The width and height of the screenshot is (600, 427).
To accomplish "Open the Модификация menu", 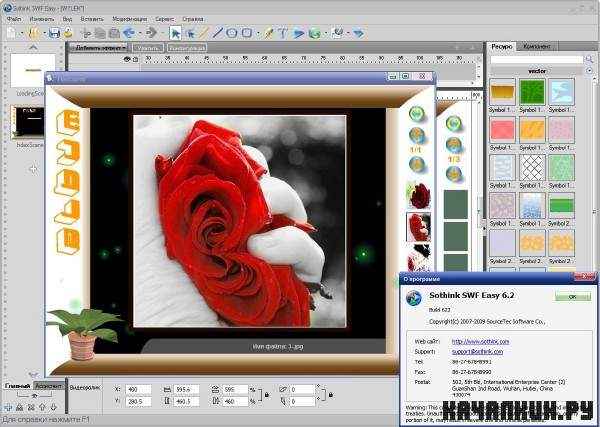I will coord(130,19).
